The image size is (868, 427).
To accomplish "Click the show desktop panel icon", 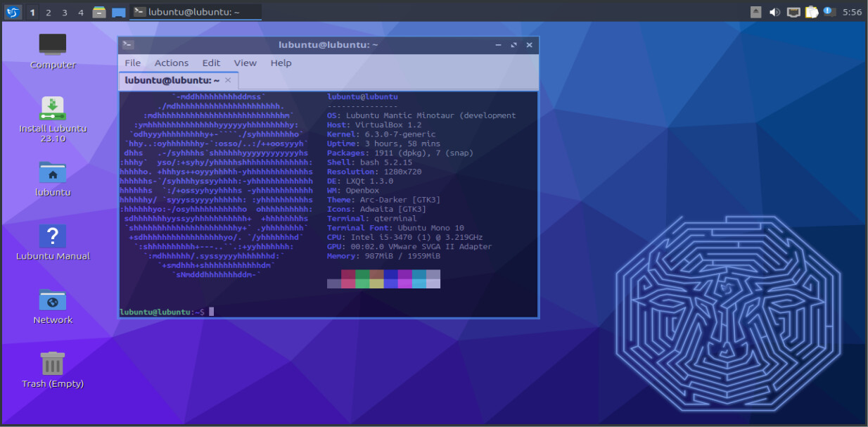I will (119, 12).
